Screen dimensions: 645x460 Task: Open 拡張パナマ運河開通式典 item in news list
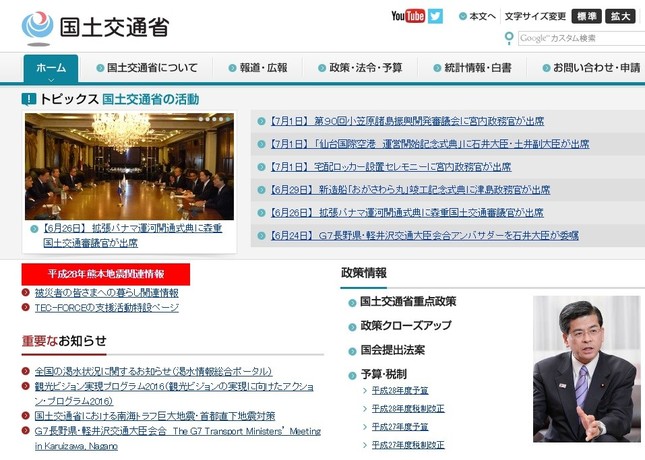407,213
